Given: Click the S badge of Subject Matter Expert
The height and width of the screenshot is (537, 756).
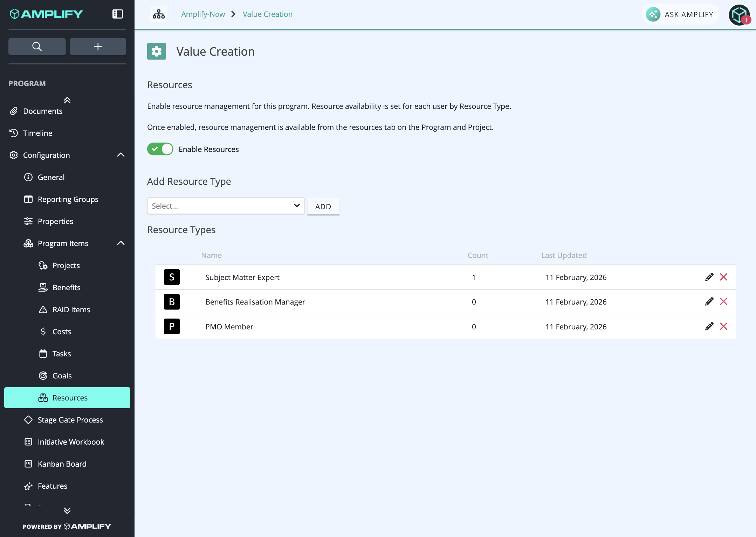Looking at the screenshot, I should click(x=172, y=277).
